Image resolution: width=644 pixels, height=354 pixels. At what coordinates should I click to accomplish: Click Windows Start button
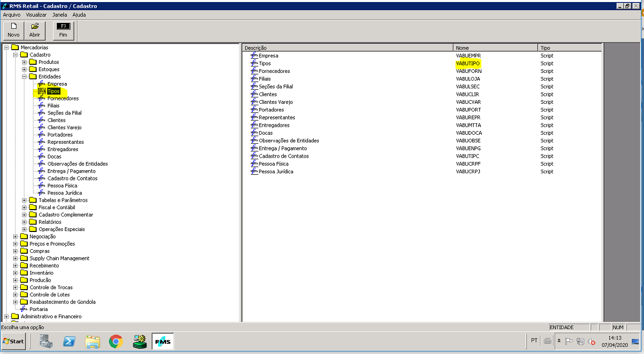(x=14, y=341)
